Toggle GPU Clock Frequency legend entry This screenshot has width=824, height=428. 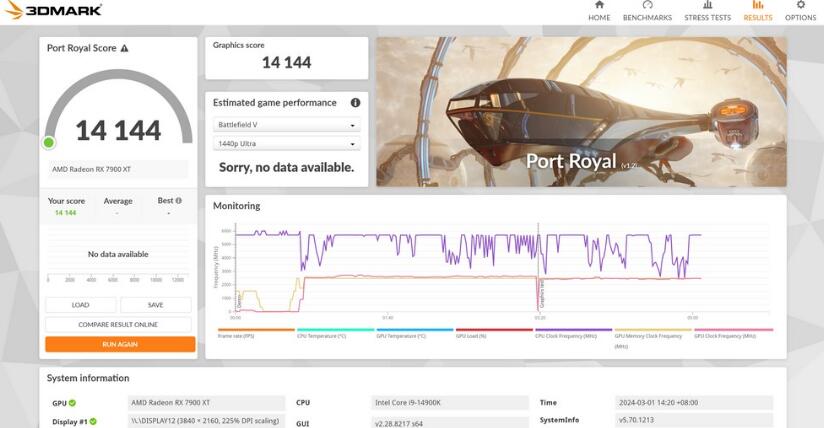click(733, 333)
